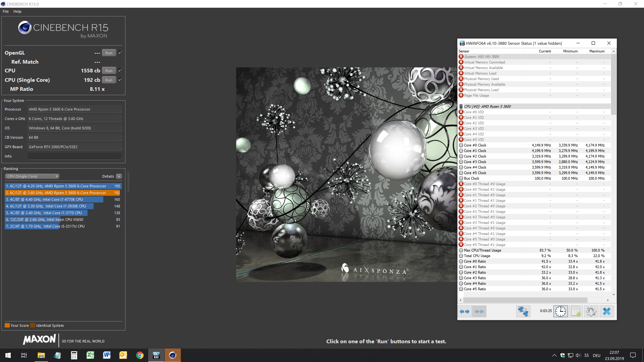Viewport: 644px width, 362px height.
Task: Open Excel from the taskbar
Action: tap(90, 355)
